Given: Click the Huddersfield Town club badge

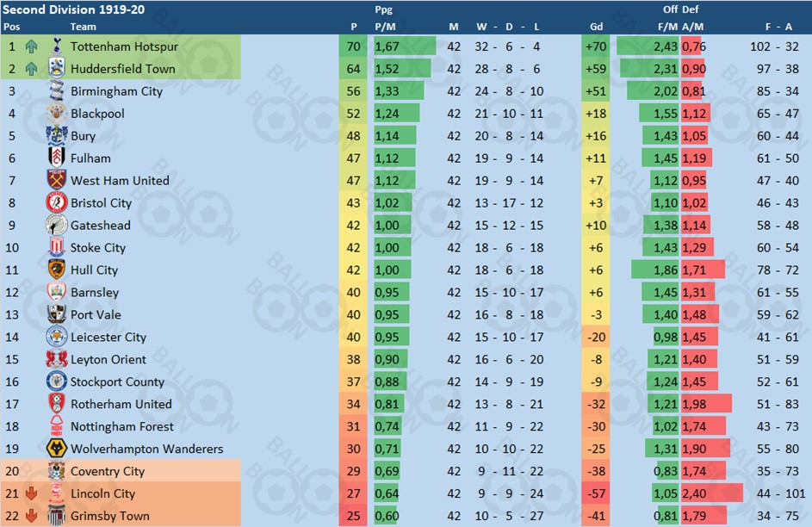Looking at the screenshot, I should 57,68.
